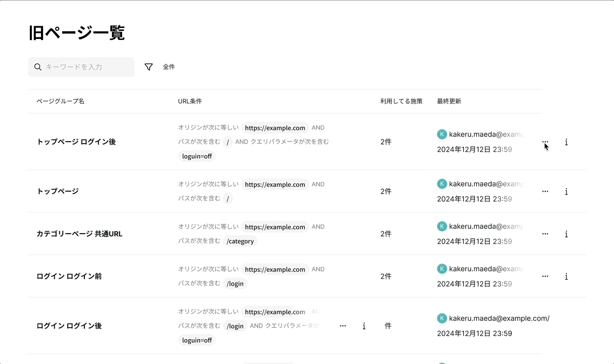Click avatar K in トップページ ログイン後 row
Viewport: 614px width, 364px height.
pos(442,134)
